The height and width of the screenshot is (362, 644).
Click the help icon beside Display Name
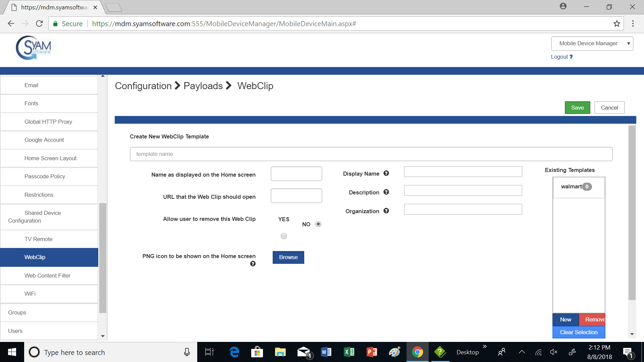(x=386, y=173)
